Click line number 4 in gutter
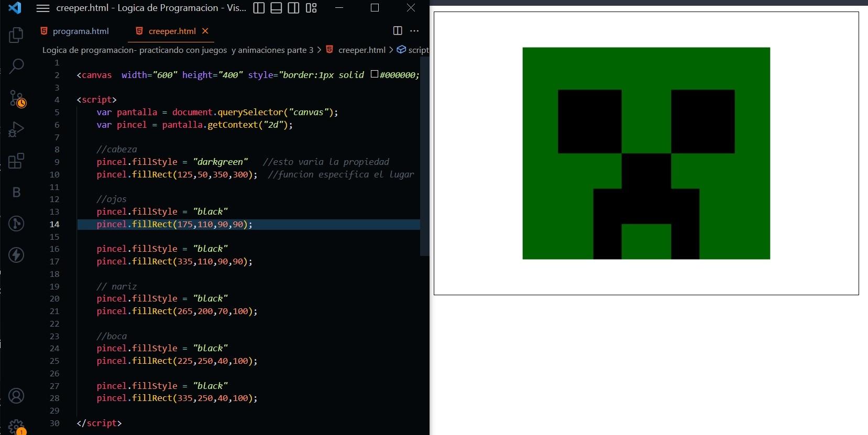Screen dimensions: 868x435 [x=57, y=99]
